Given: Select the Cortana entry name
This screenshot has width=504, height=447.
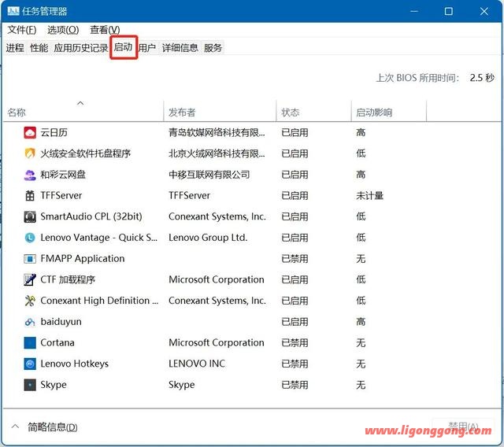Looking at the screenshot, I should [57, 342].
